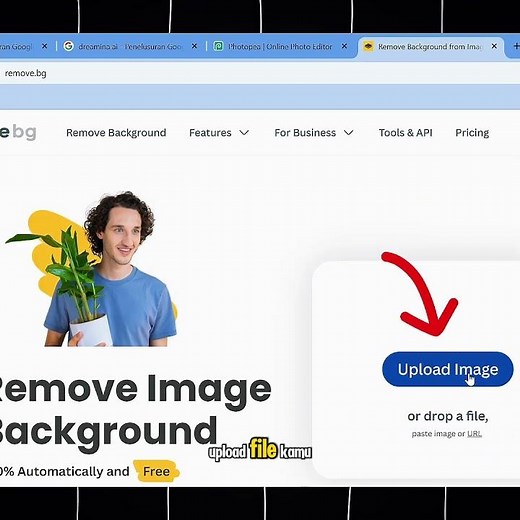
Task: Select the Remove Background from Image tab
Action: click(x=430, y=46)
